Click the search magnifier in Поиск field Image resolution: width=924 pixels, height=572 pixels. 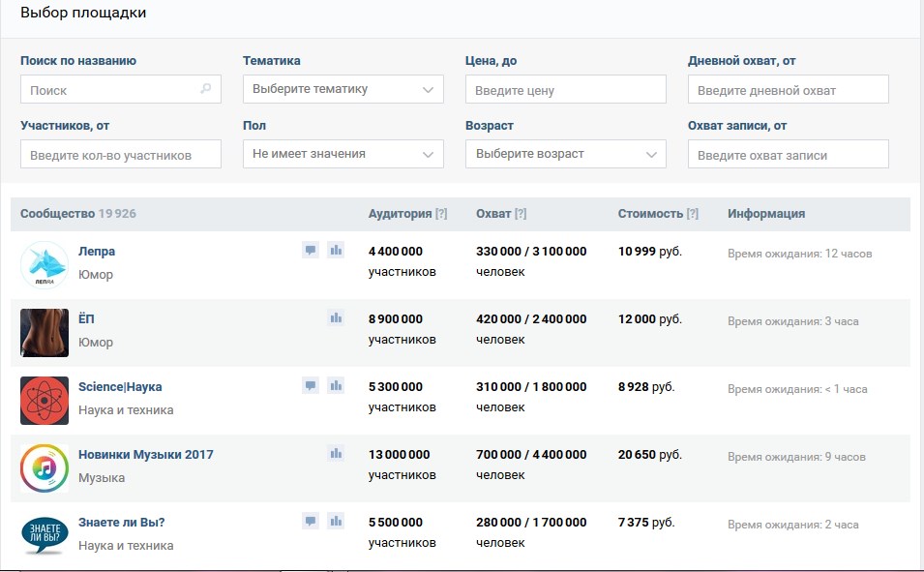206,89
